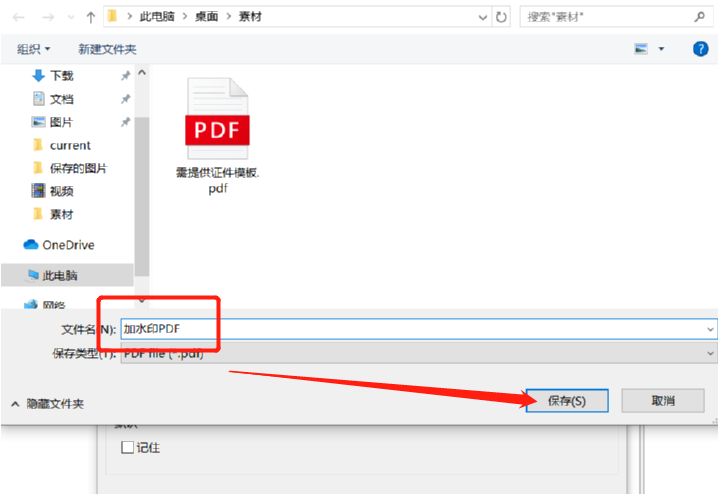The width and height of the screenshot is (718, 494).
Task: Create a folder with 新建文件夹
Action: point(107,49)
